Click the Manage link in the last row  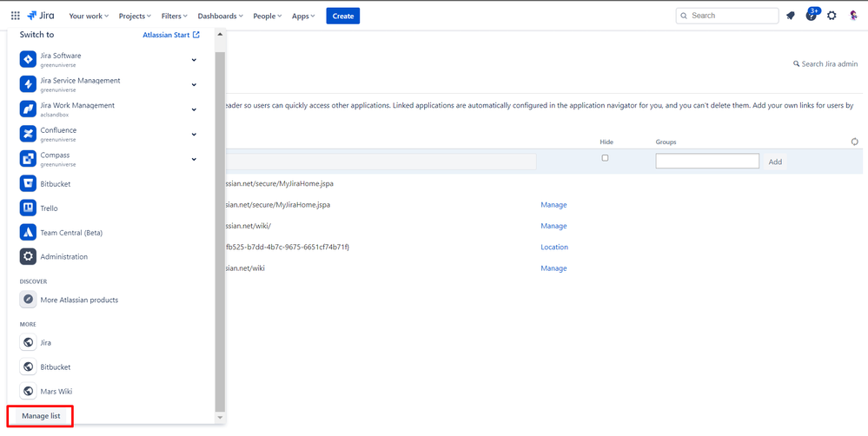(x=553, y=268)
